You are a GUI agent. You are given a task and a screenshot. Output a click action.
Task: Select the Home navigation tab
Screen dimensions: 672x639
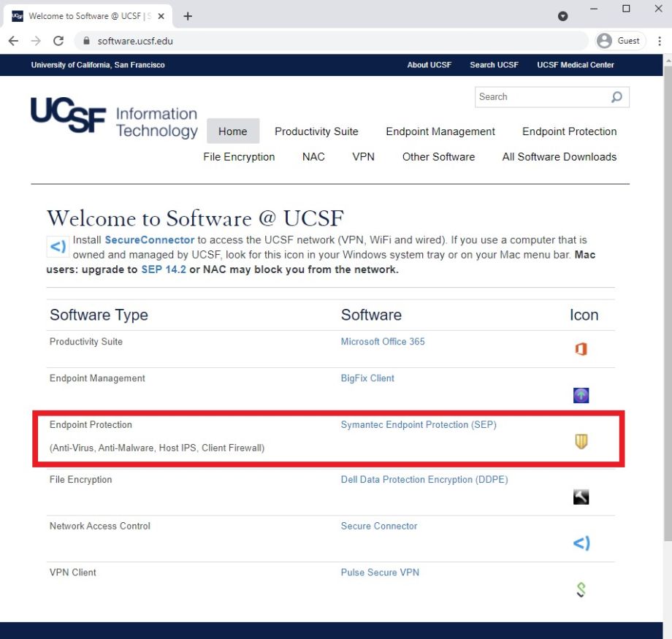[233, 131]
